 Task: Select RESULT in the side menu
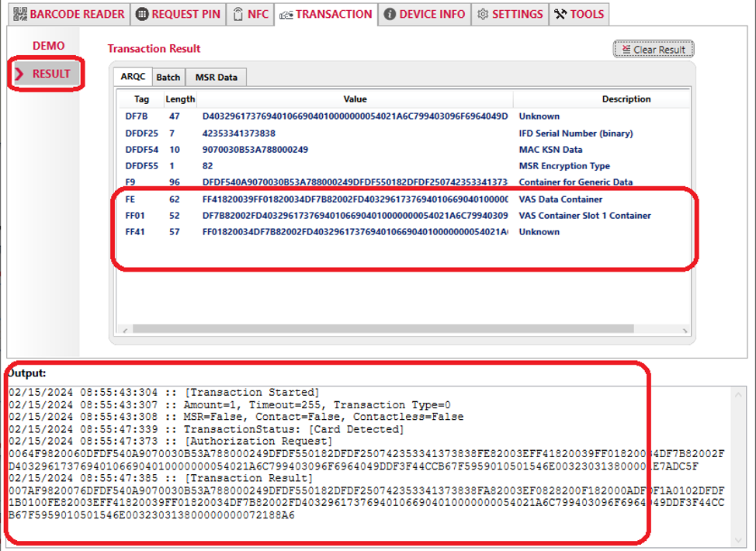click(51, 74)
